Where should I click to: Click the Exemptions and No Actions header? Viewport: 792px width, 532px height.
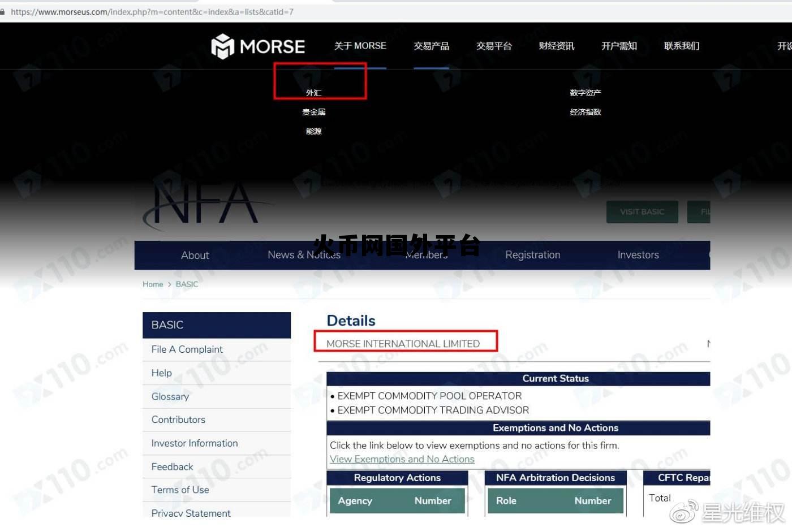coord(555,428)
